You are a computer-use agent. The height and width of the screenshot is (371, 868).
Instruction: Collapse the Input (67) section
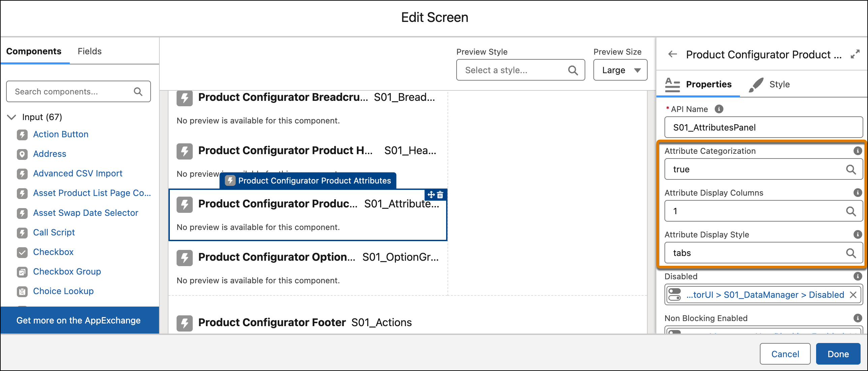pyautogui.click(x=11, y=117)
